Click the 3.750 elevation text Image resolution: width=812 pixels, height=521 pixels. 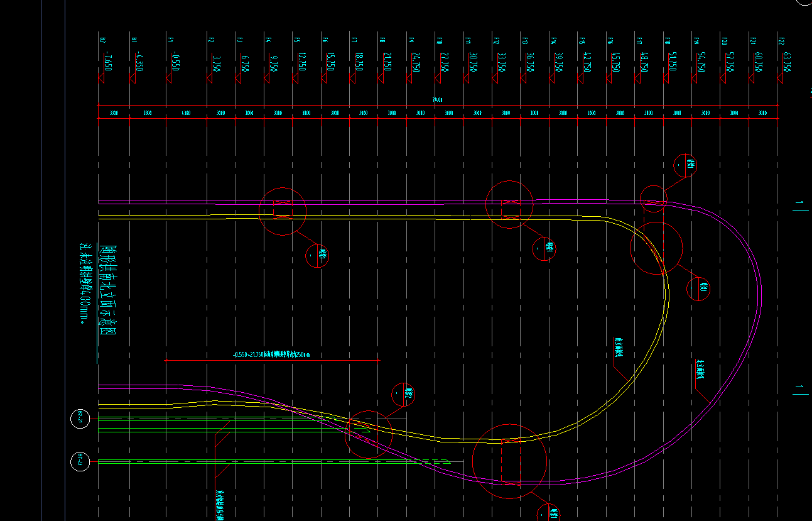click(216, 63)
